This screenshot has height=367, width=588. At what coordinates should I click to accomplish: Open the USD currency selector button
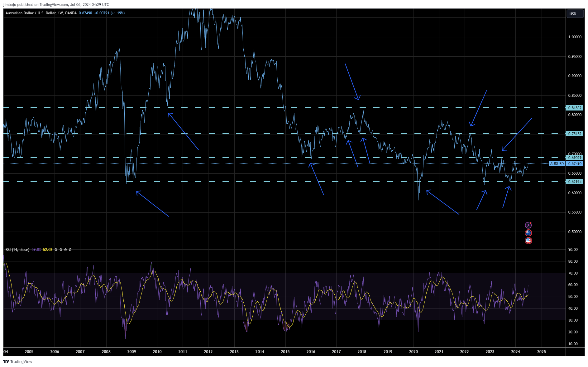click(575, 14)
